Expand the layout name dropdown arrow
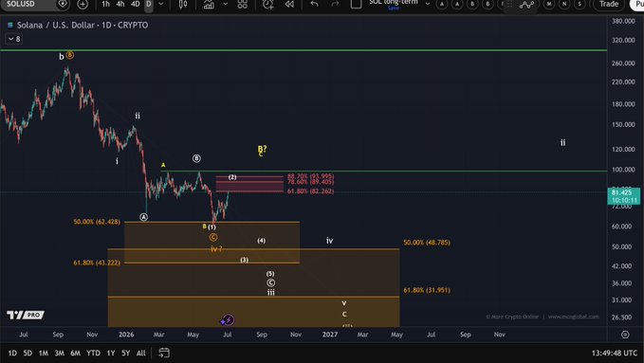Image resolution: width=644 pixels, height=363 pixels. (428, 4)
